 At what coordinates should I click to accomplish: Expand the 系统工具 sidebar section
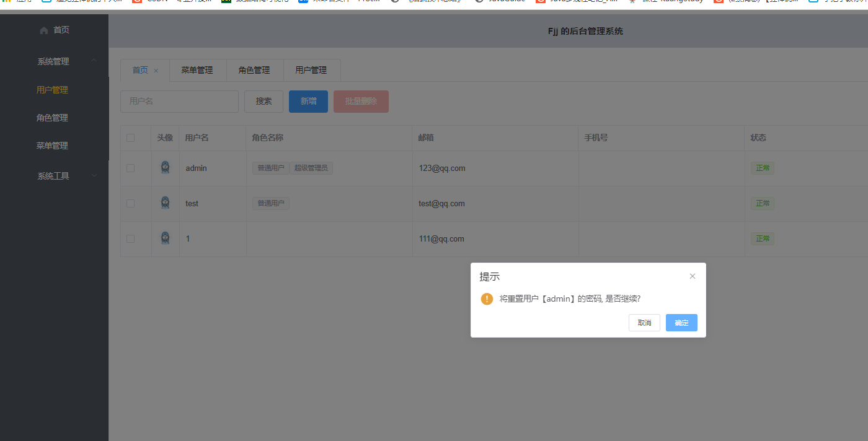point(54,175)
